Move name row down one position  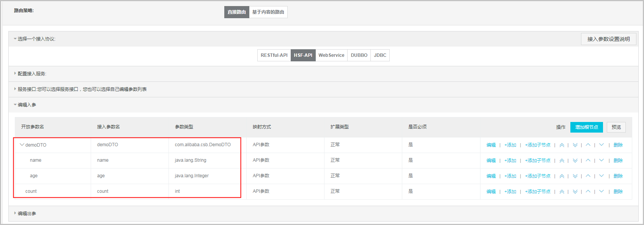[601, 160]
